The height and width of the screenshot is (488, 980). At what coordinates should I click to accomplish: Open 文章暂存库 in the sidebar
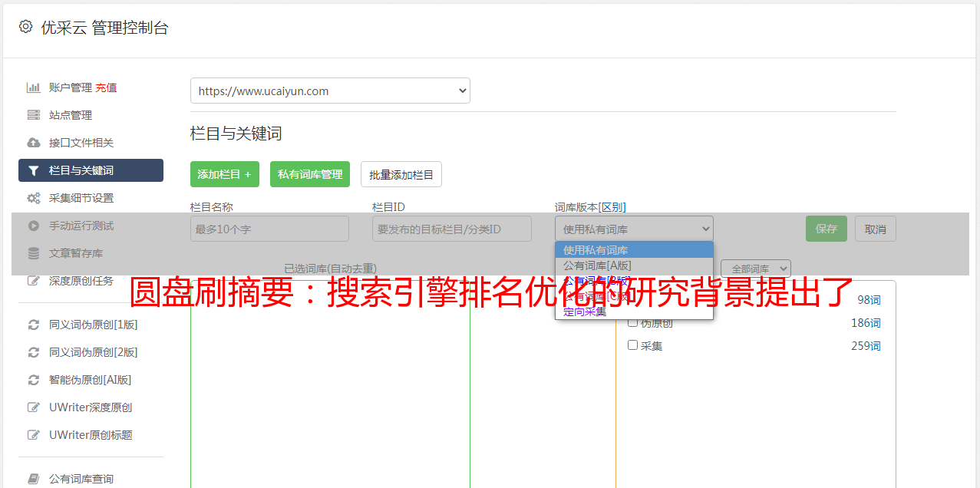coord(76,253)
